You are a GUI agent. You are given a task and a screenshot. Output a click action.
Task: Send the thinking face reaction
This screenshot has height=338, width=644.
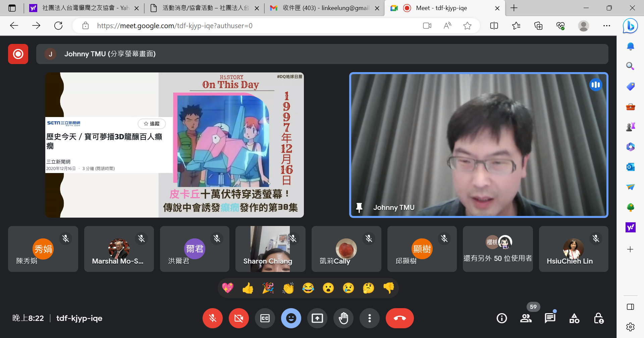[x=369, y=288]
